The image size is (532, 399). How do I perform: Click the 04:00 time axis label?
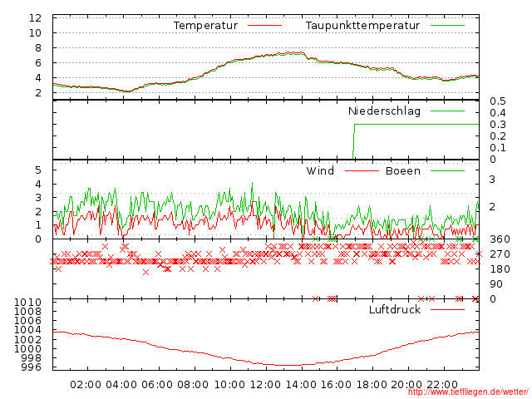pyautogui.click(x=121, y=385)
